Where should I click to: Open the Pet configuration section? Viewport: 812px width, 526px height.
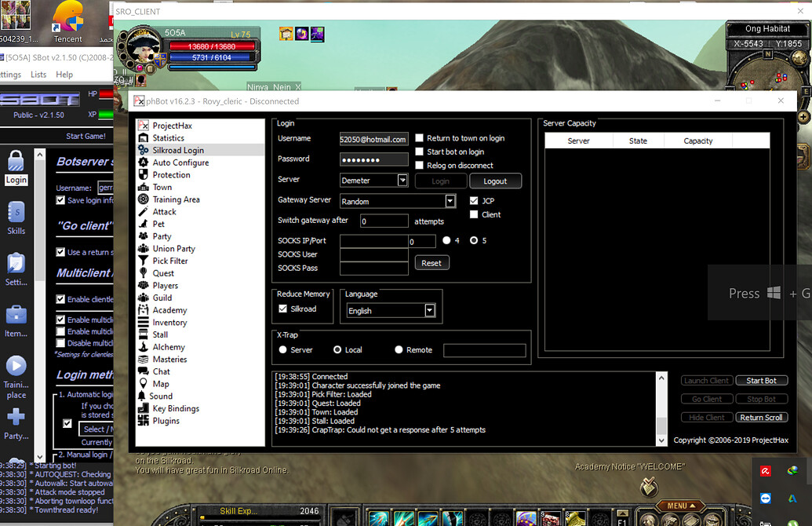[x=158, y=224]
